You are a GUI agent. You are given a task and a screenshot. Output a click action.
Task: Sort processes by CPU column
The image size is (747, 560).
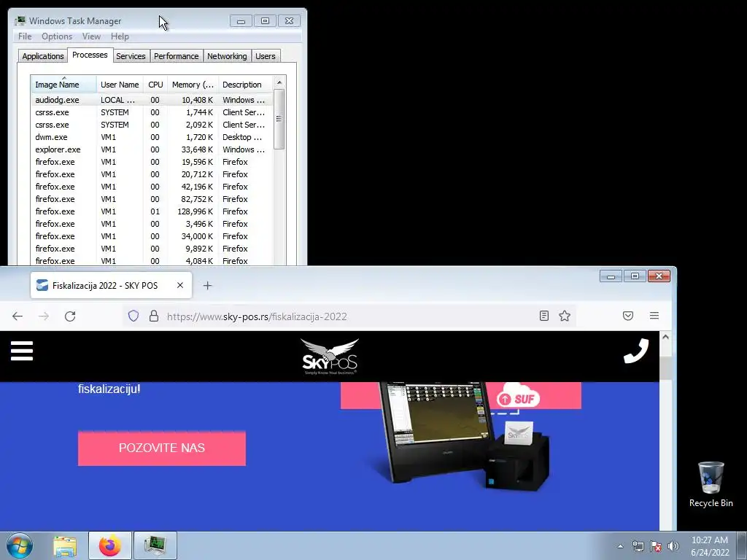[x=155, y=85]
